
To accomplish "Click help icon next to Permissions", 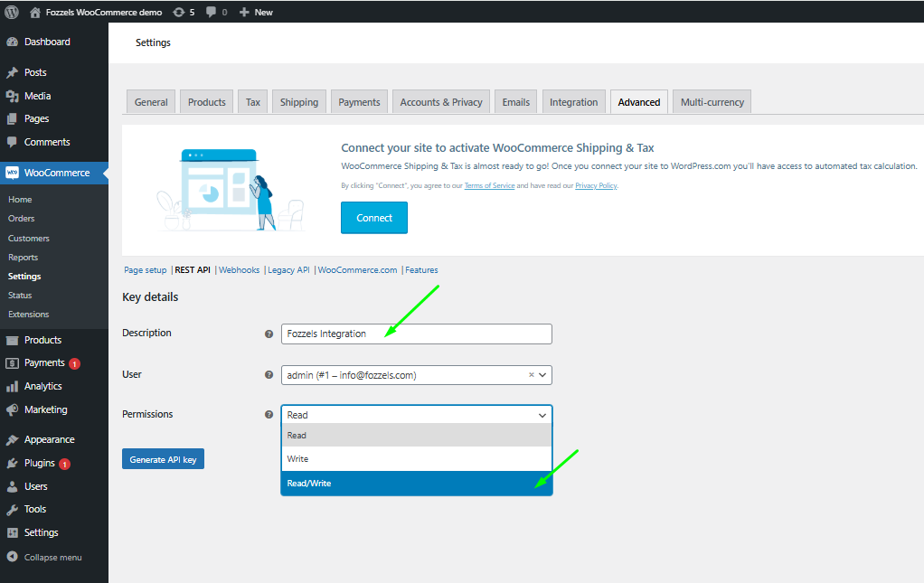I will pos(269,415).
